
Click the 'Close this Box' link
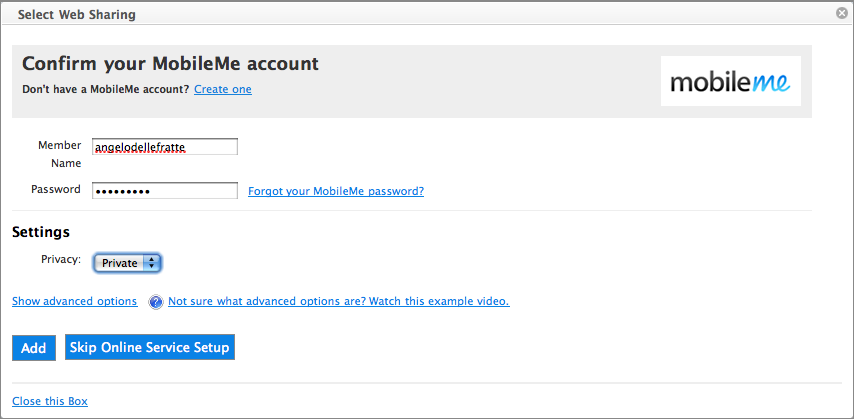click(x=50, y=401)
